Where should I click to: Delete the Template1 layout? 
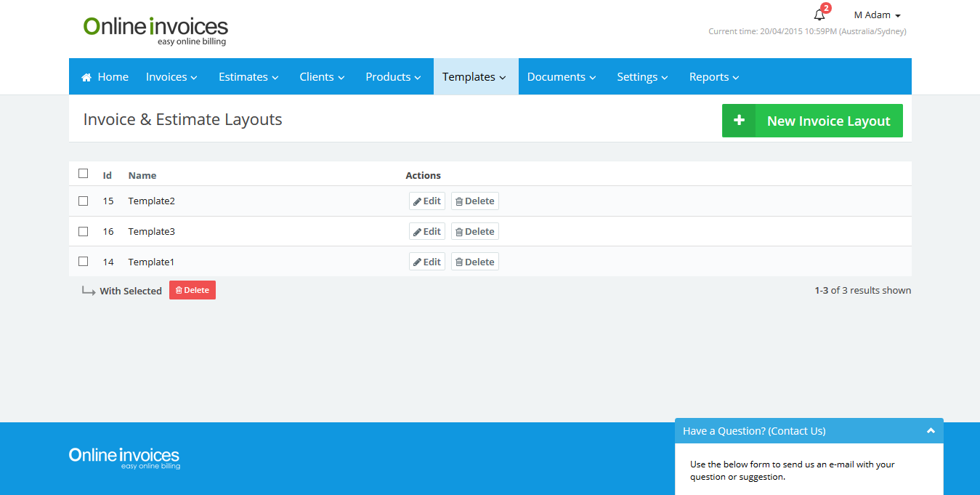click(474, 262)
